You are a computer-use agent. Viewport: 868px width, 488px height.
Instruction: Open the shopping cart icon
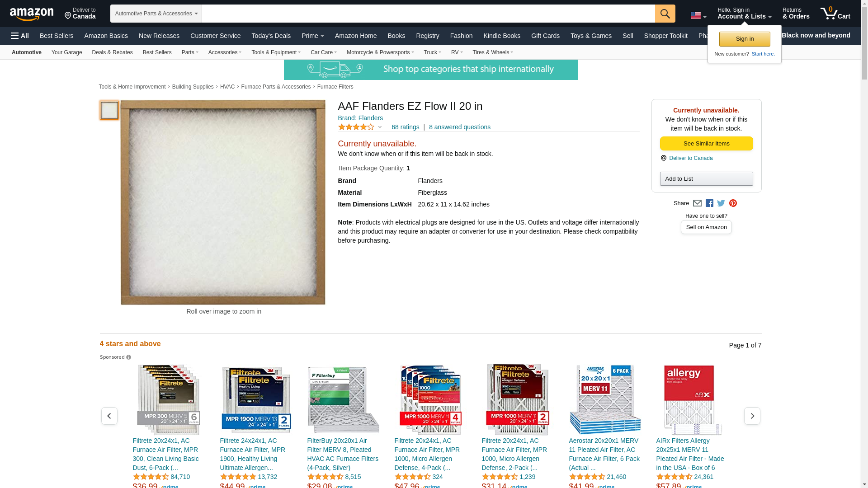tap(835, 13)
